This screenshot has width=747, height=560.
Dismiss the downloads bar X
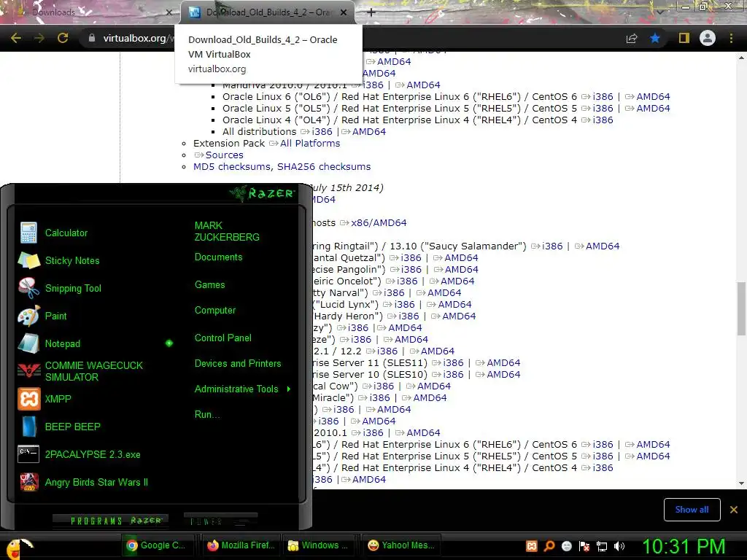[734, 510]
